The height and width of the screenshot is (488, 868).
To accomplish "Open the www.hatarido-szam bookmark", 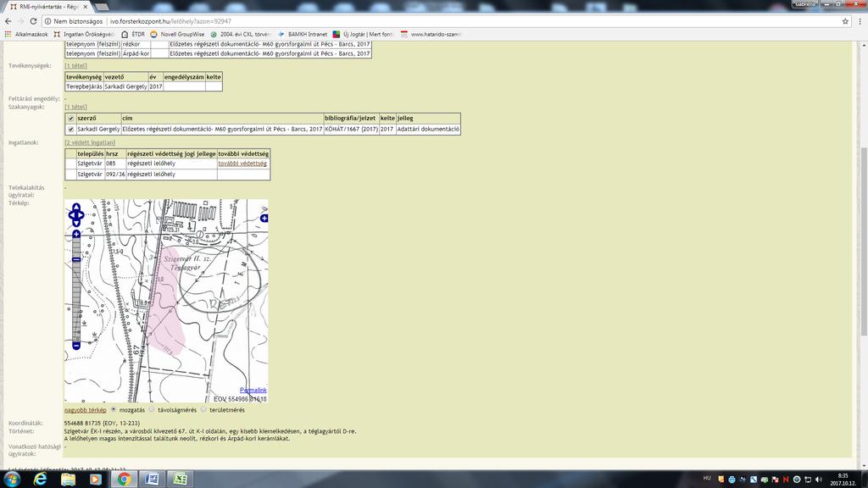I will tap(431, 34).
